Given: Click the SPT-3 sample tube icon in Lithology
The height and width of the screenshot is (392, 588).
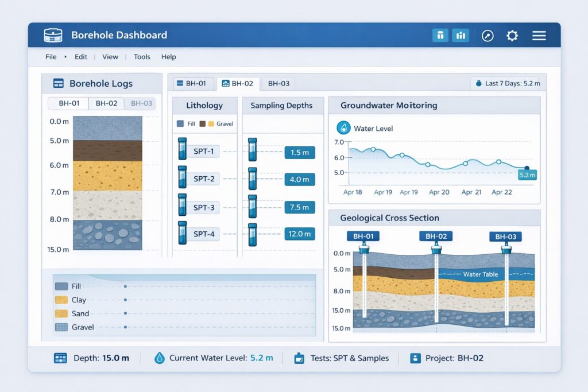Looking at the screenshot, I should tap(182, 205).
